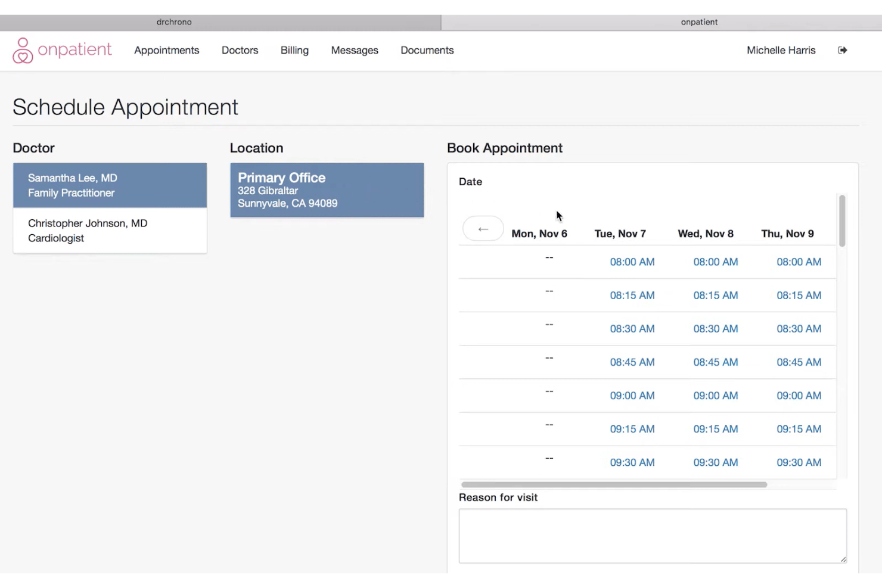Screen dimensions: 882x588
Task: Open the Billing menu
Action: point(295,51)
